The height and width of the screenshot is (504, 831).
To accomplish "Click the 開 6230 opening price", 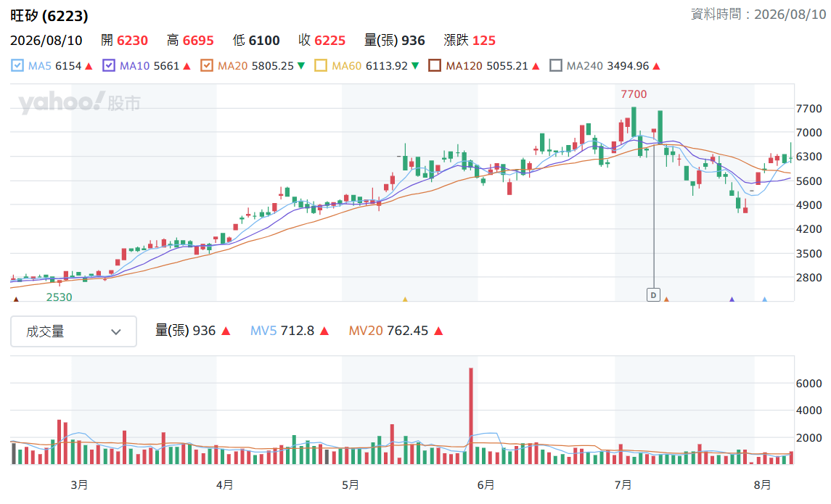I will point(125,40).
